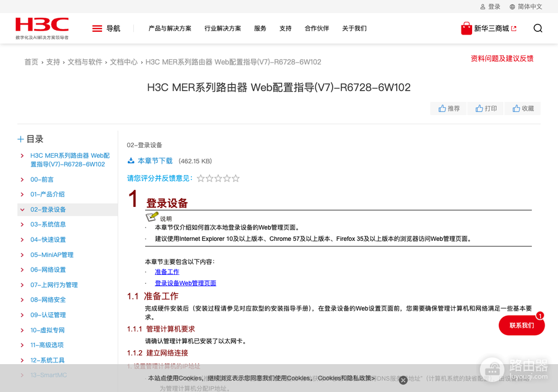Click the 登录 link
Screen dimensions: 558x392
point(494,7)
